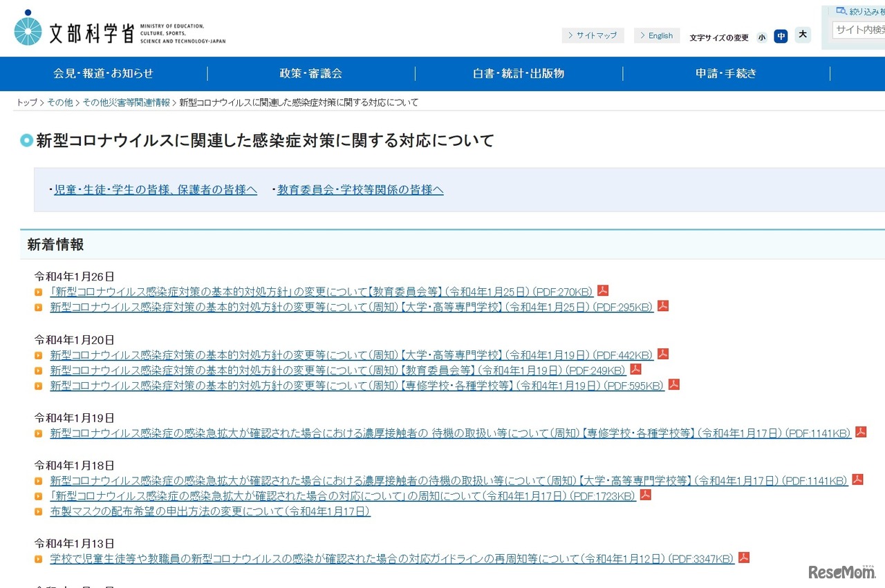This screenshot has width=885, height=588.
Task: Select the 大 large font size option
Action: pyautogui.click(x=802, y=36)
